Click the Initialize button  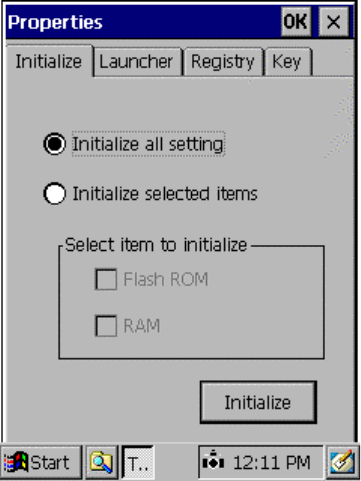258,402
